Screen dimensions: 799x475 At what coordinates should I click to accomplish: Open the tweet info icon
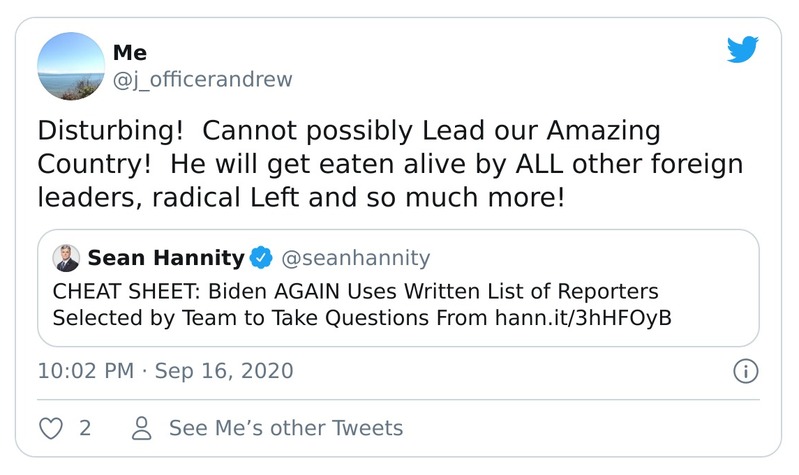pyautogui.click(x=745, y=371)
